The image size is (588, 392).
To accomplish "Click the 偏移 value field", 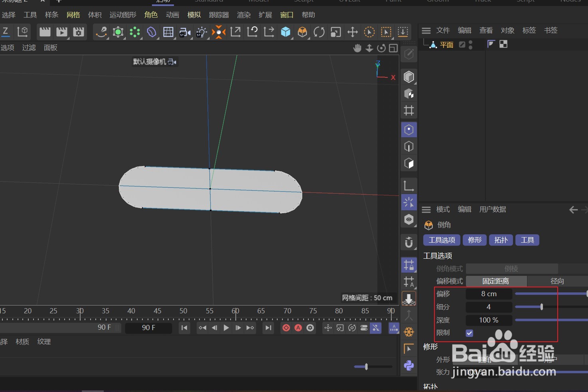I will tap(489, 294).
